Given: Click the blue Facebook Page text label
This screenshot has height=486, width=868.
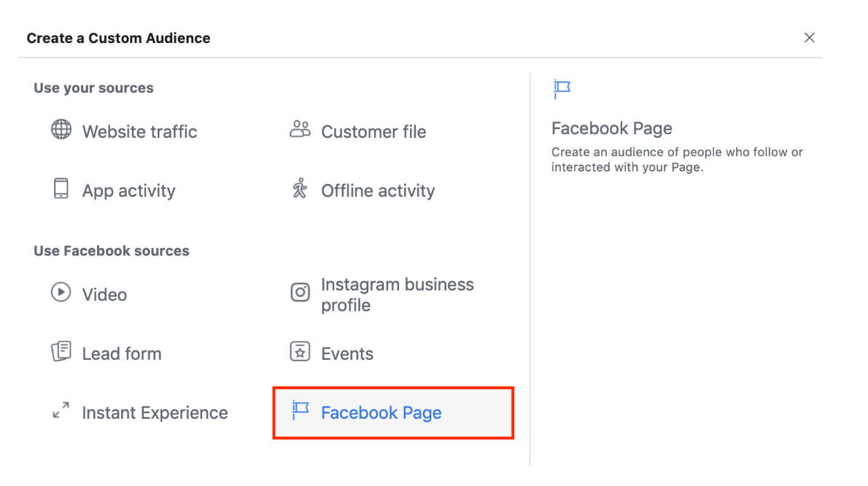Looking at the screenshot, I should coord(381,413).
